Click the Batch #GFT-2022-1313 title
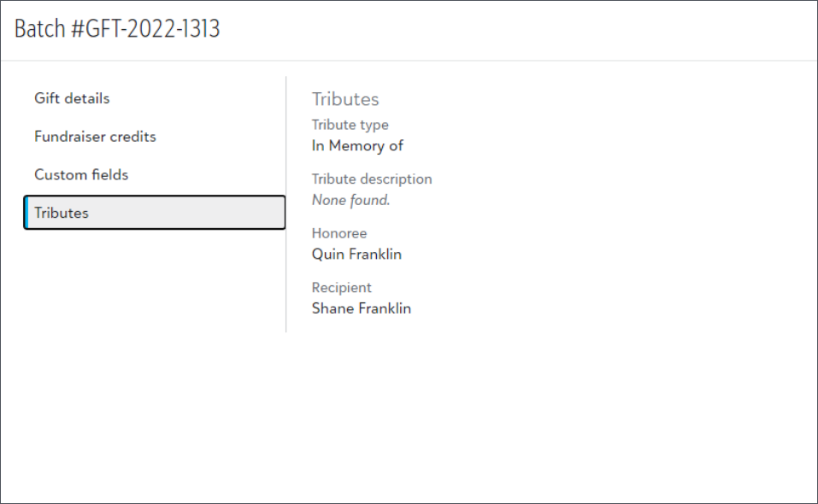This screenshot has width=818, height=504. point(117,29)
